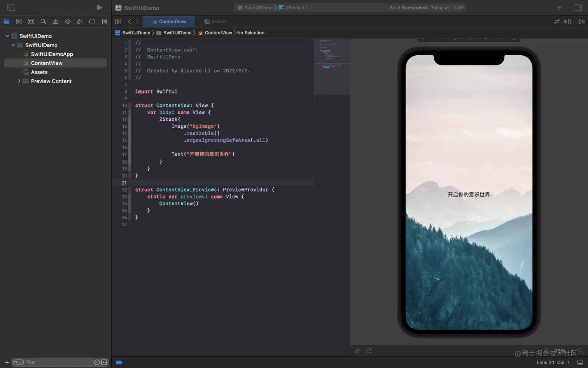Click the blue breakpoint indicator in bottom bar

[x=119, y=362]
